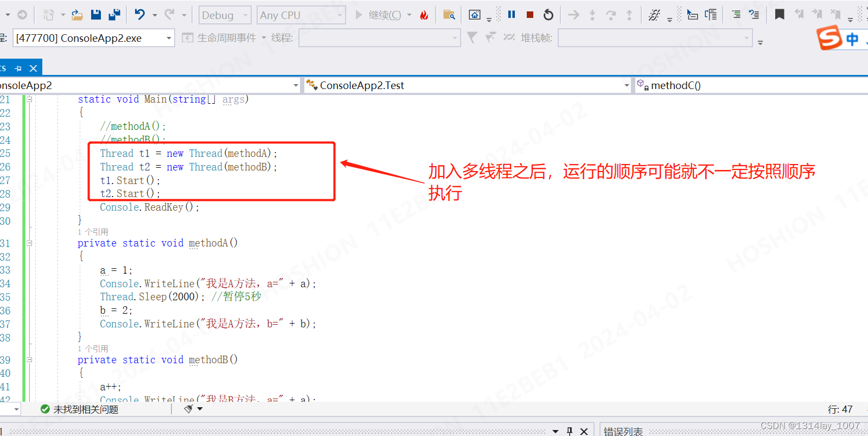The height and width of the screenshot is (436, 868).
Task: Pause debugging with the Break All icon
Action: 512,15
